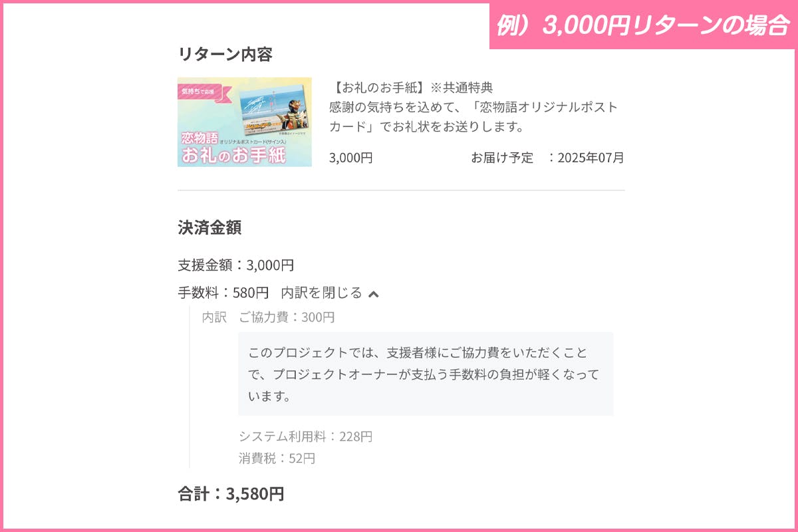Collapse fee breakdown via chevron arrow
The height and width of the screenshot is (532, 798).
(374, 294)
